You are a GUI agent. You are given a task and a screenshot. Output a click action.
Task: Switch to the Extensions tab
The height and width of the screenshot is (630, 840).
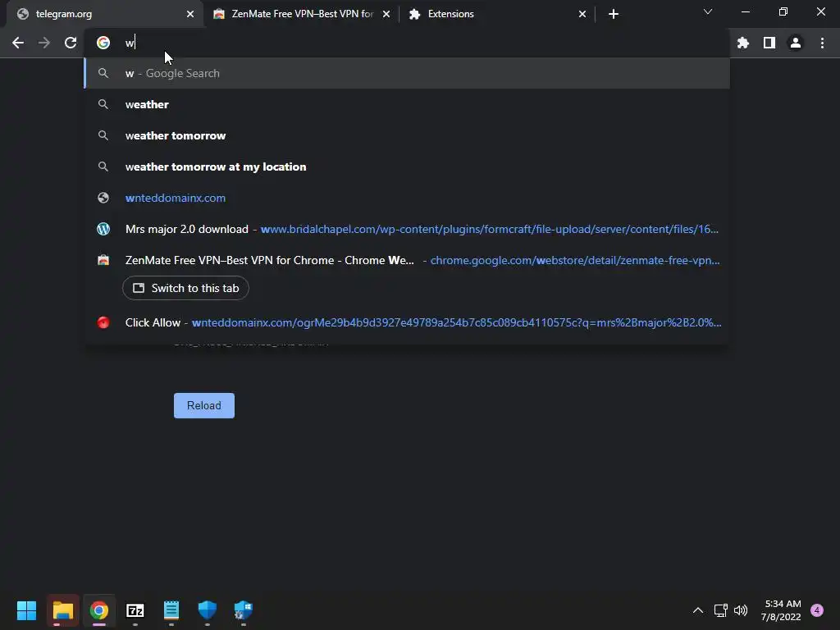[x=495, y=14]
